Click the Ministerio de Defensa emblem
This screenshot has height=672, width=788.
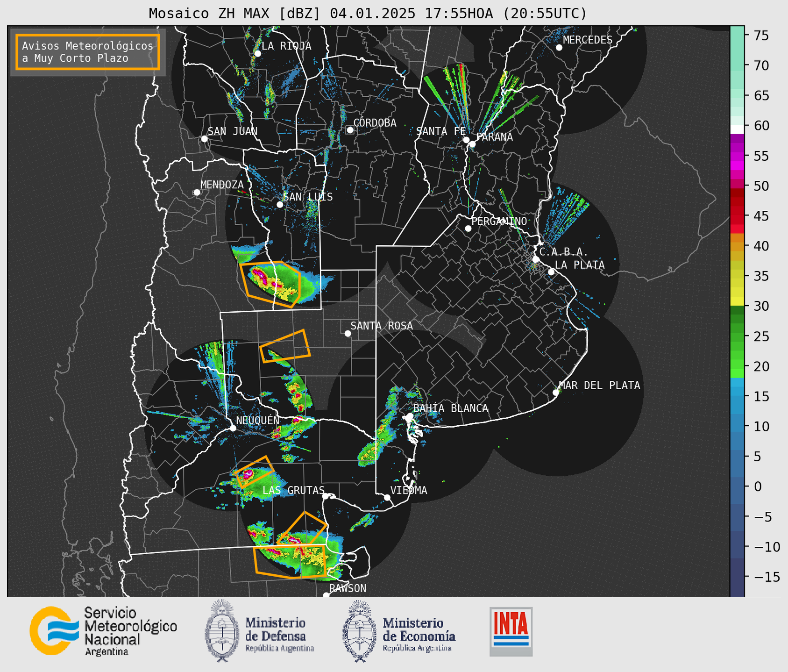(221, 631)
